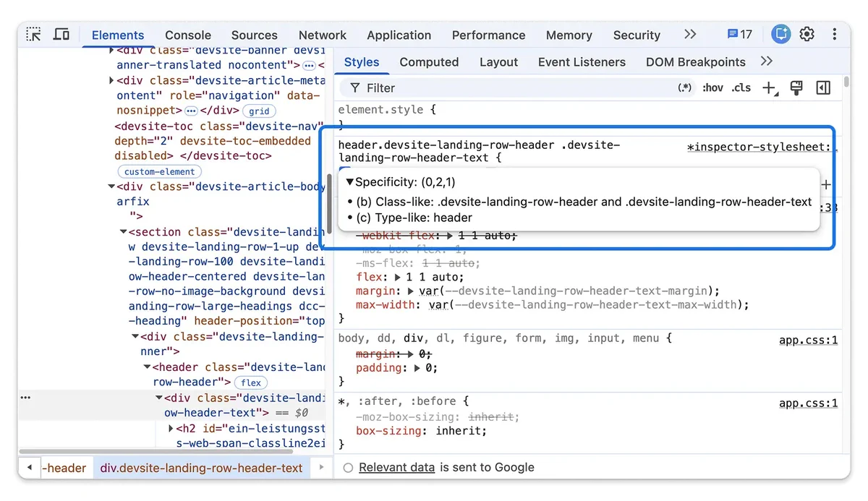Viewport: 868px width, 501px height.
Task: Click the insert rule plus beside Specificity popup
Action: click(x=826, y=185)
